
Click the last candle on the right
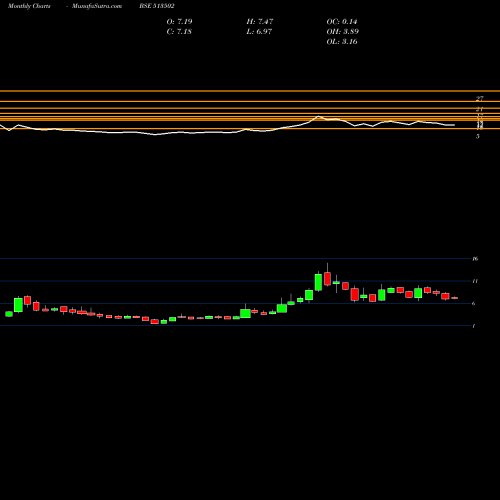coord(455,298)
